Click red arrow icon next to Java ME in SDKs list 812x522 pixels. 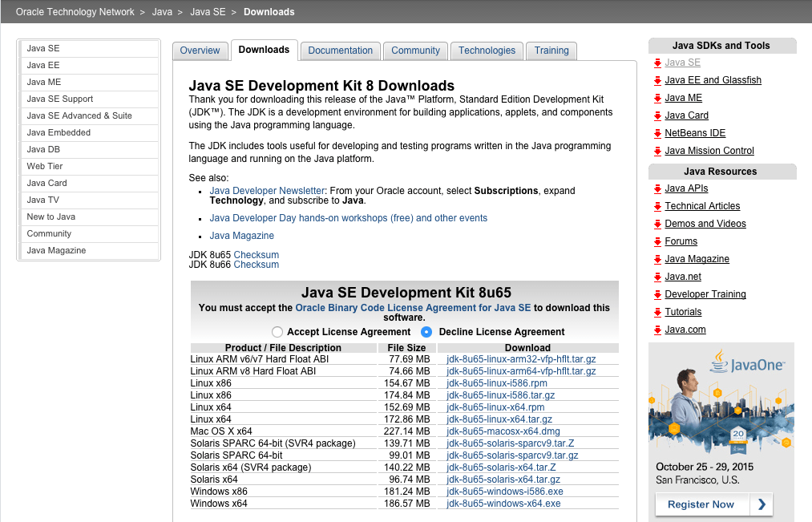point(657,99)
